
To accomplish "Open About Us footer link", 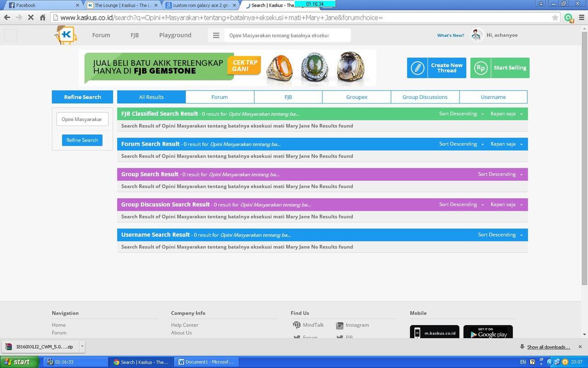I will click(x=181, y=333).
